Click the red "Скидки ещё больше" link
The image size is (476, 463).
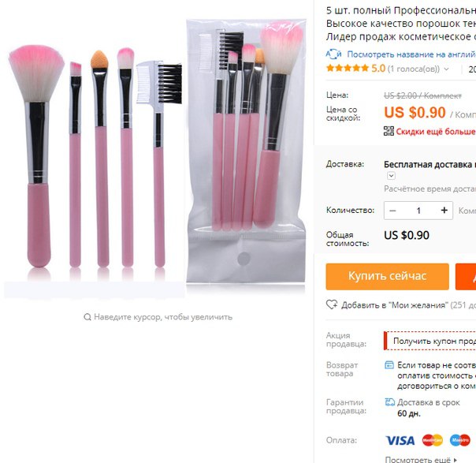(x=436, y=131)
